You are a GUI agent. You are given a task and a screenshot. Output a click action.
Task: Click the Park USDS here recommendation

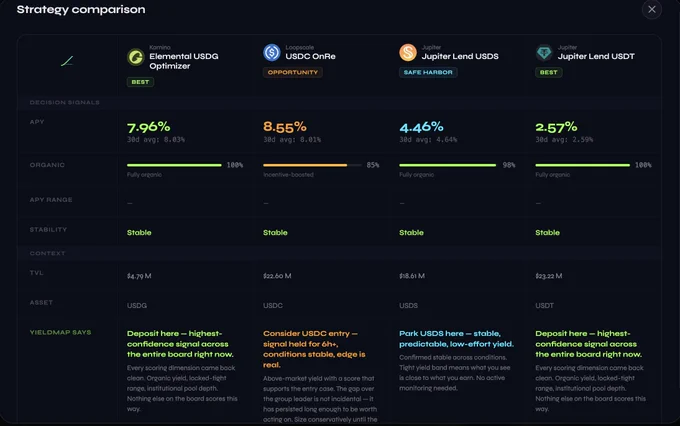(456, 339)
